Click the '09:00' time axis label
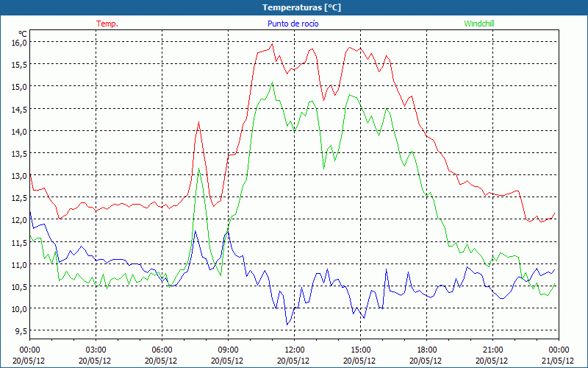The height and width of the screenshot is (368, 588). [x=228, y=350]
